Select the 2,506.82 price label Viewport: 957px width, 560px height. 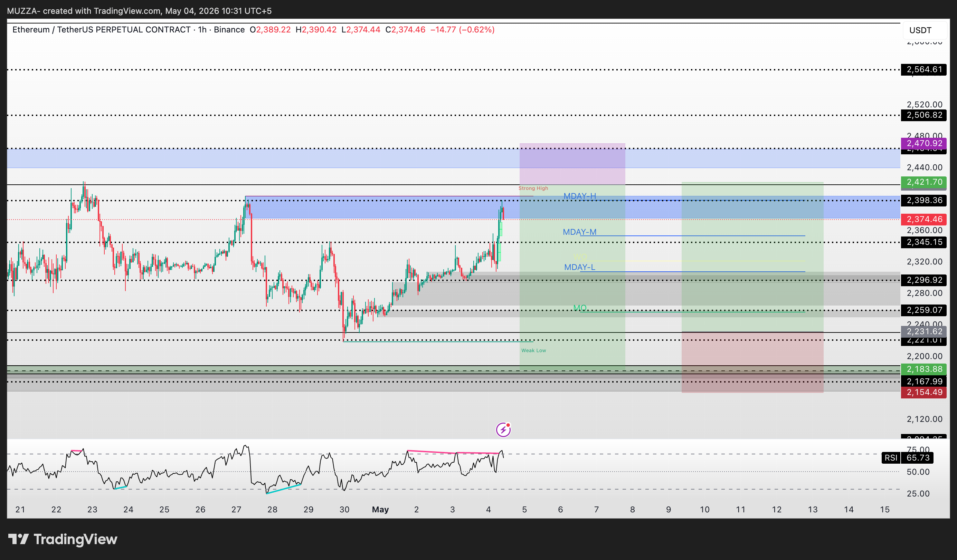pos(923,115)
